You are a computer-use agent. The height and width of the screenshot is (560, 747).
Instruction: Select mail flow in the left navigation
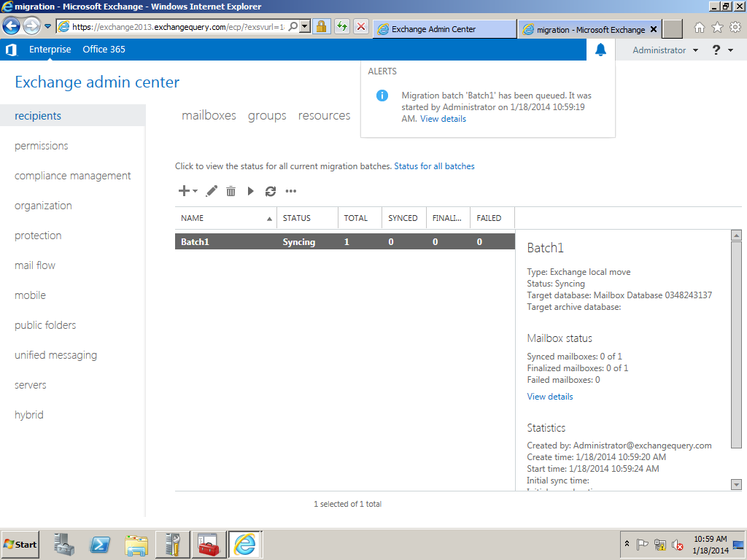35,265
